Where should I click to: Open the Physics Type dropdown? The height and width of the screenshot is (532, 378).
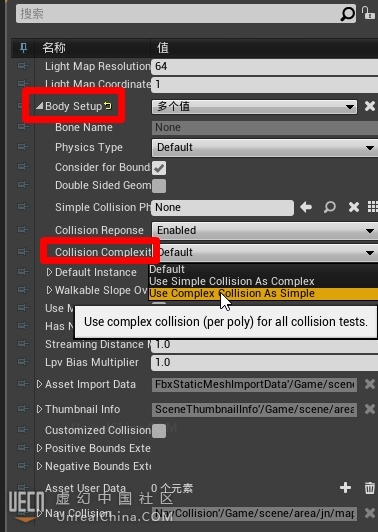265,148
